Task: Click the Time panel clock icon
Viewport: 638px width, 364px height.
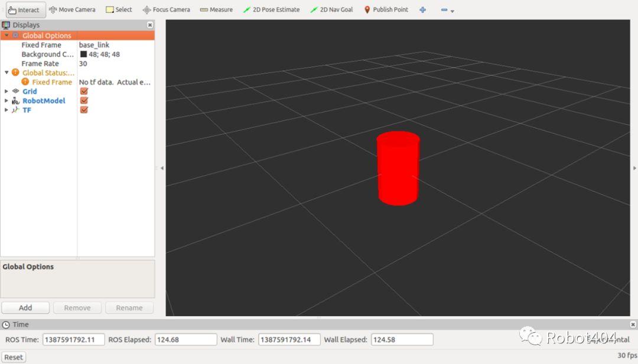Action: [x=6, y=324]
